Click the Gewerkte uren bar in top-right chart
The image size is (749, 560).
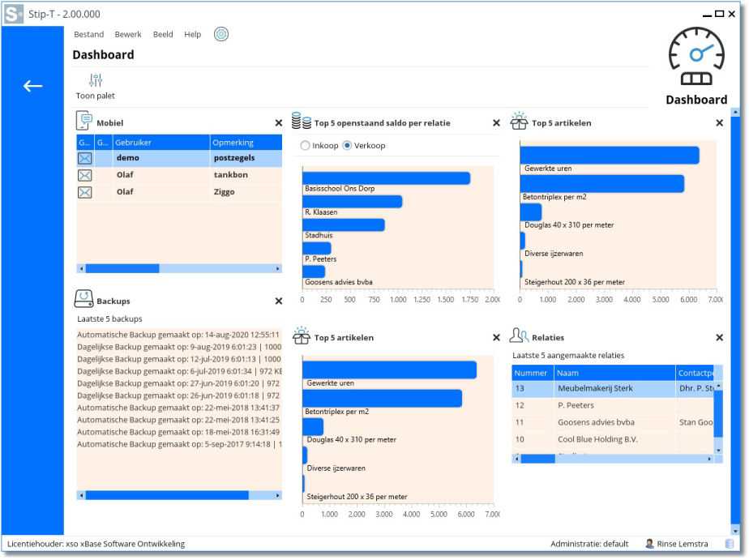[x=609, y=155]
